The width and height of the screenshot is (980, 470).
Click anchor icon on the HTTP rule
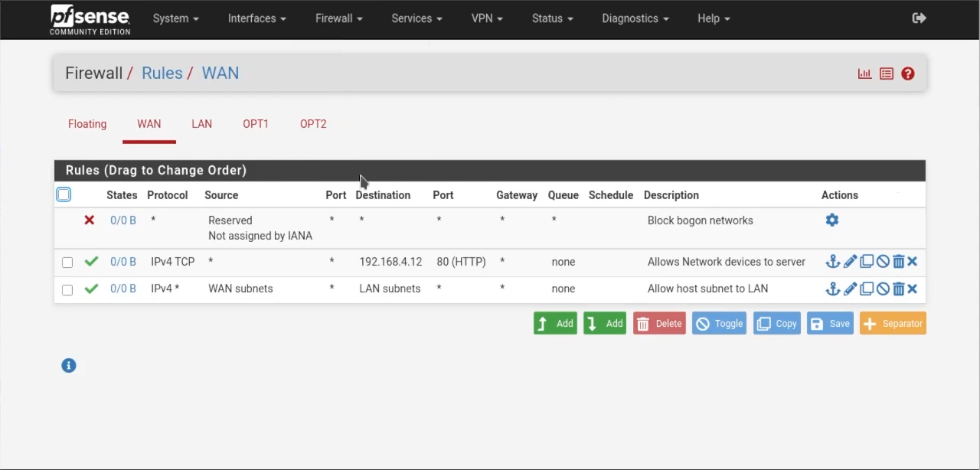point(832,262)
